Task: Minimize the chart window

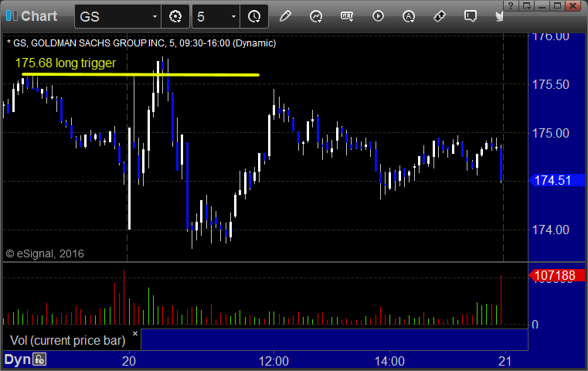Action: [542, 5]
